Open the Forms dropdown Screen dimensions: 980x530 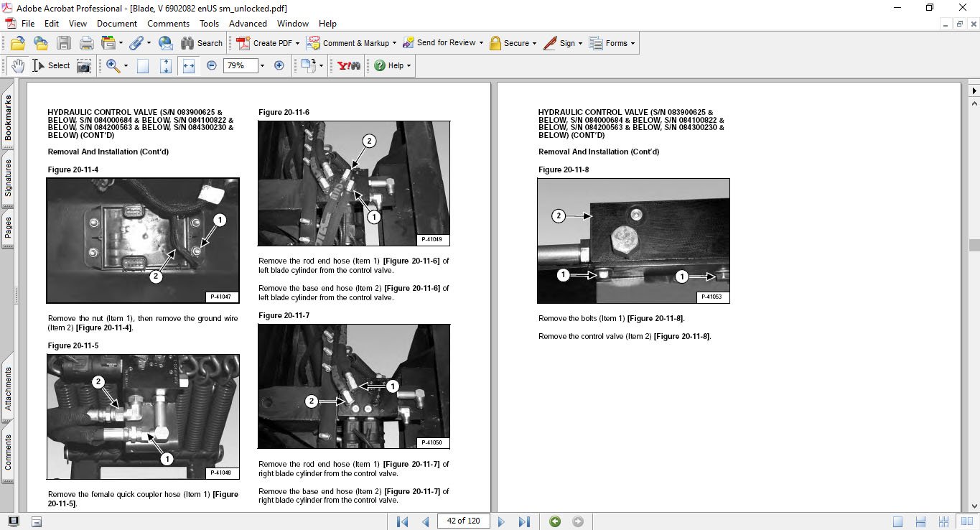[613, 43]
